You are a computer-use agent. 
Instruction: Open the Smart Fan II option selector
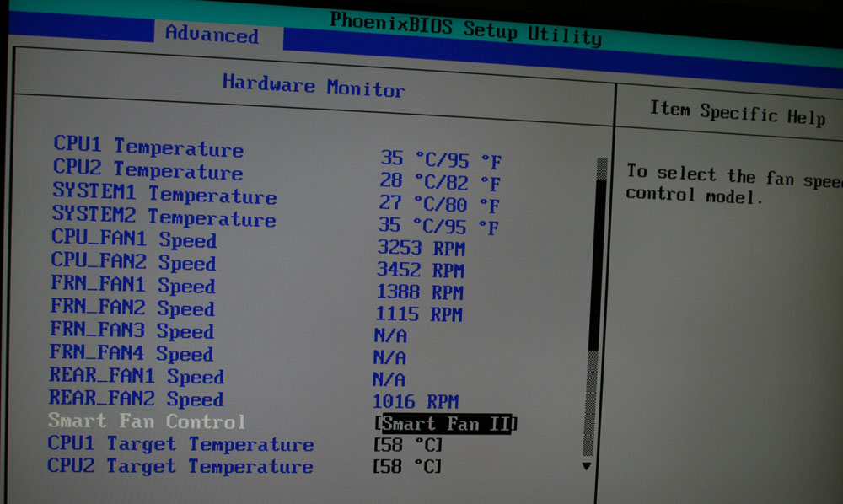coord(445,424)
